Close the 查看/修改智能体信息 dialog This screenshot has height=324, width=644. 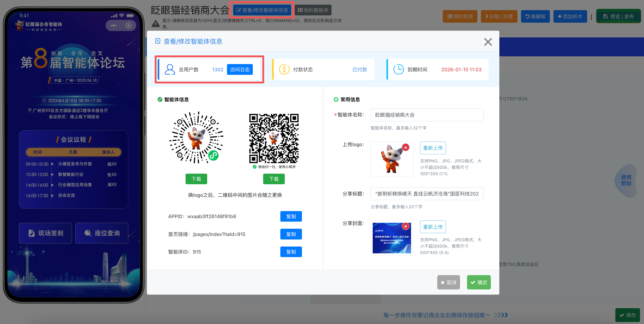[488, 42]
